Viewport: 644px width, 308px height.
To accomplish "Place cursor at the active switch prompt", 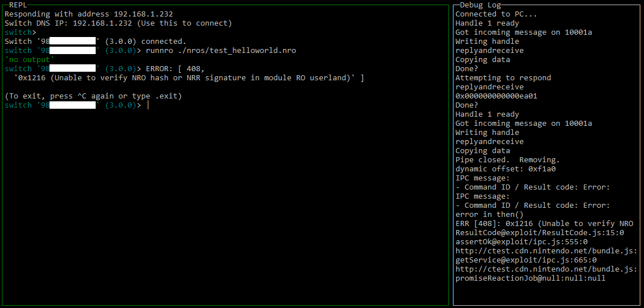I will 148,105.
